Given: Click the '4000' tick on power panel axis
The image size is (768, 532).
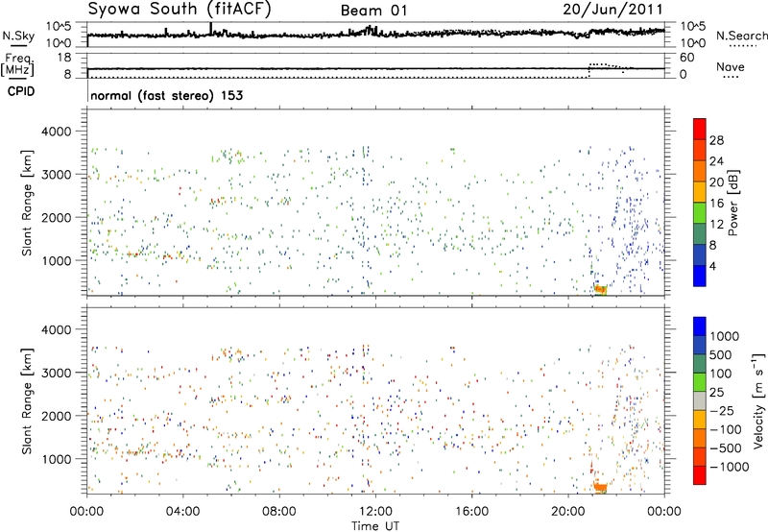Looking at the screenshot, I should (x=57, y=132).
